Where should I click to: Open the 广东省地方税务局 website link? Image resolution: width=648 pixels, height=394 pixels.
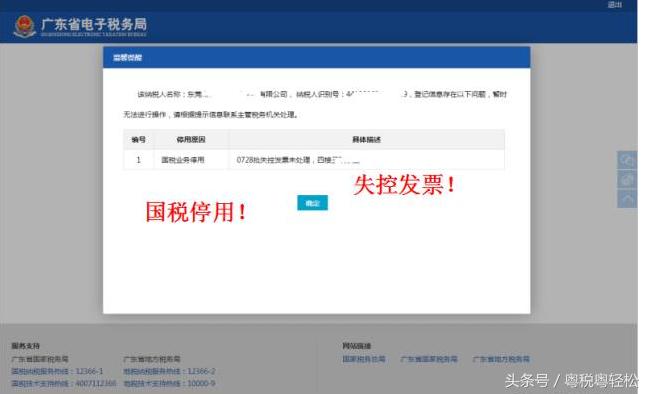(x=501, y=359)
